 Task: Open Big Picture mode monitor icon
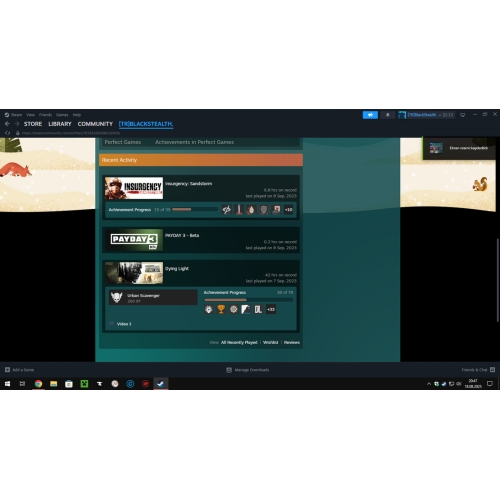click(x=462, y=115)
